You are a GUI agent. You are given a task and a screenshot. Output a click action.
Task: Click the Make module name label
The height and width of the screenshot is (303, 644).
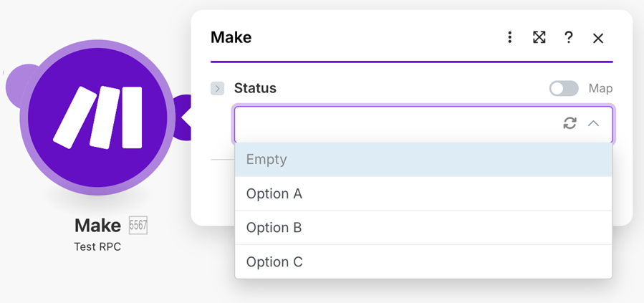click(x=97, y=226)
